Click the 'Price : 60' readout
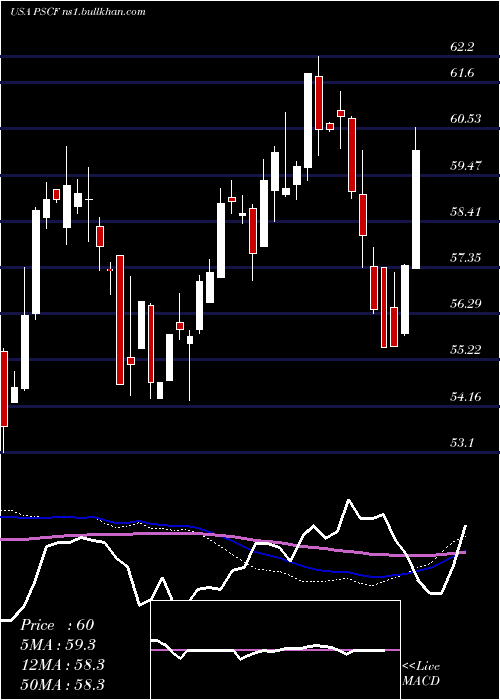The image size is (500, 700). coord(57,625)
